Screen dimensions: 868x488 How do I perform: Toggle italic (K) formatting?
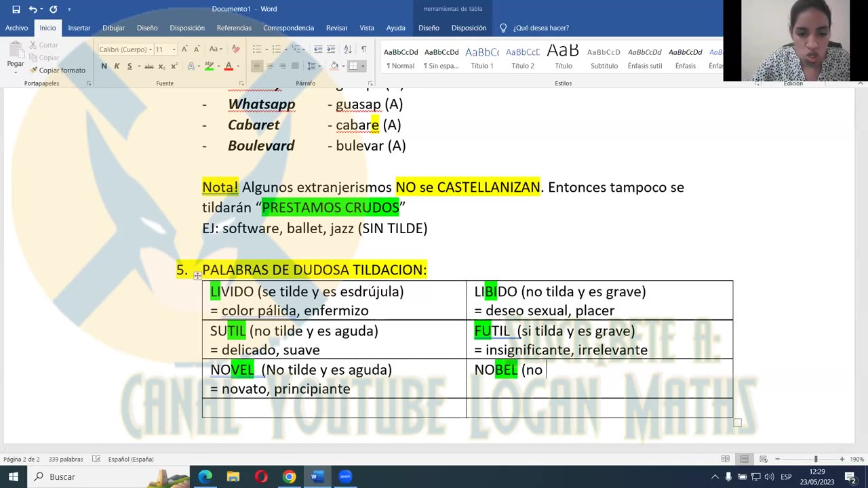coord(117,66)
